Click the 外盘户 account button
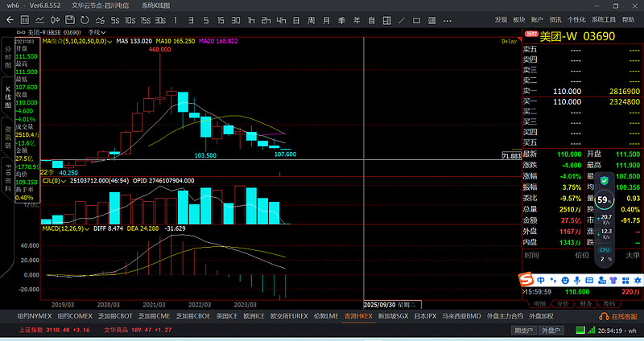The image size is (644, 341). click(x=551, y=331)
